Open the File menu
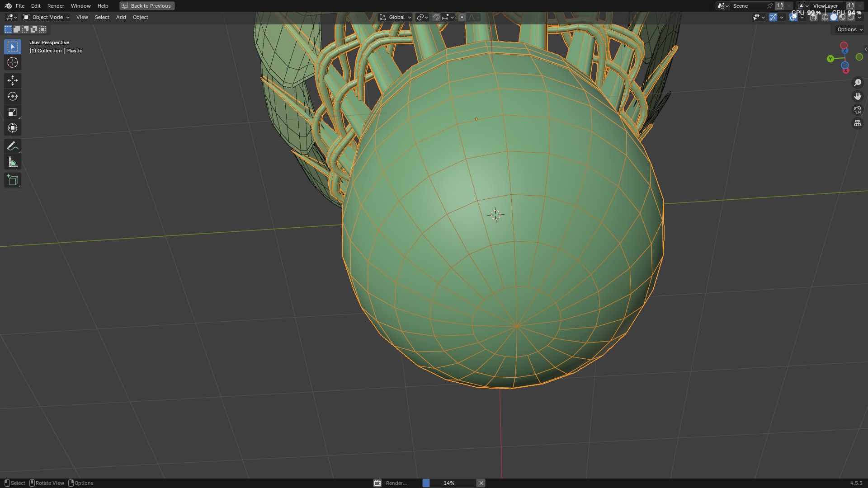The image size is (868, 488). [20, 6]
